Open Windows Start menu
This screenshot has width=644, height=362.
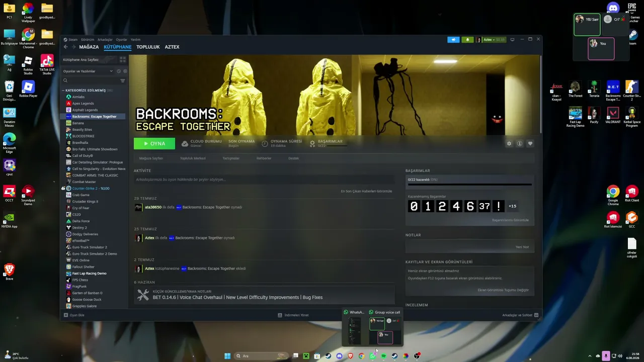click(x=227, y=356)
